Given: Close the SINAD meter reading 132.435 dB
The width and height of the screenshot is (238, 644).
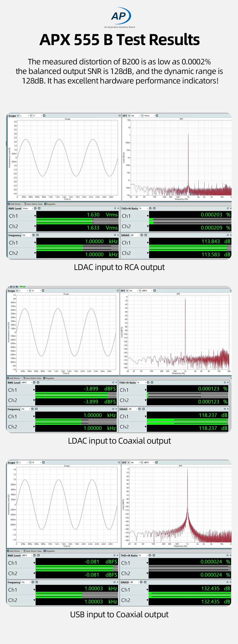Looking at the screenshot, I should [x=230, y=582].
